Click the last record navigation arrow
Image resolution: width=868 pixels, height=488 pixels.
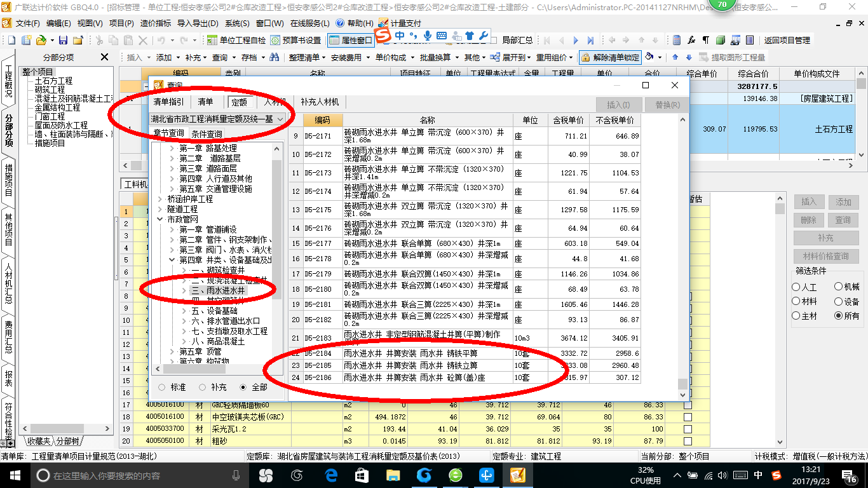coord(591,40)
